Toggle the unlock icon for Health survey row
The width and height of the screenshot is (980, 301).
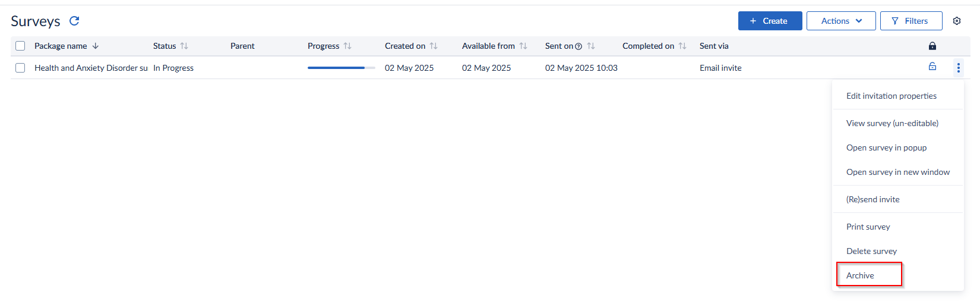click(x=932, y=67)
